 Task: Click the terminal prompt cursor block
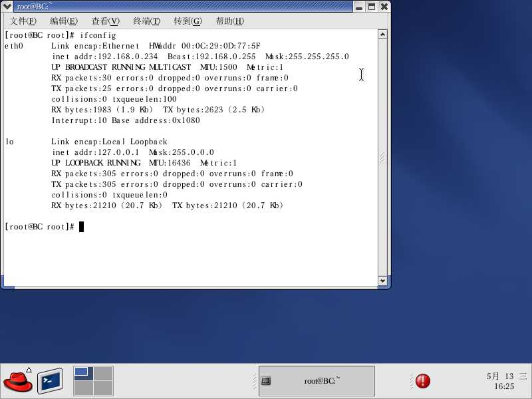click(x=81, y=227)
